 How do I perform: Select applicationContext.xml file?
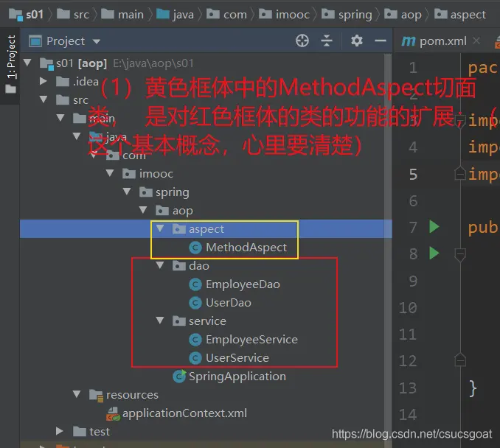tap(177, 413)
